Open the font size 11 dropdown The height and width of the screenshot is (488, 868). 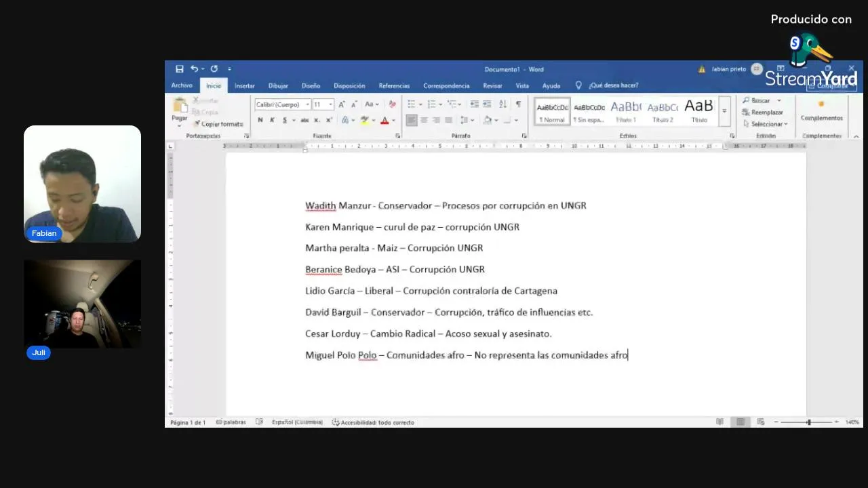pyautogui.click(x=330, y=104)
